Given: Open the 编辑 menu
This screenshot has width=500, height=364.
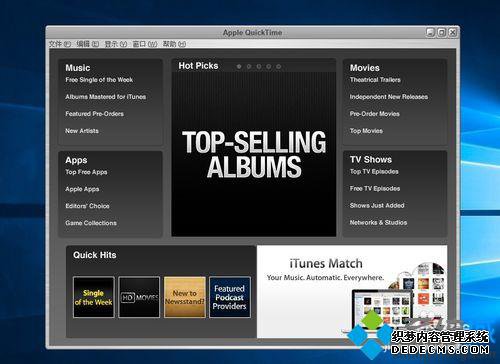Looking at the screenshot, I should pyautogui.click(x=88, y=44).
